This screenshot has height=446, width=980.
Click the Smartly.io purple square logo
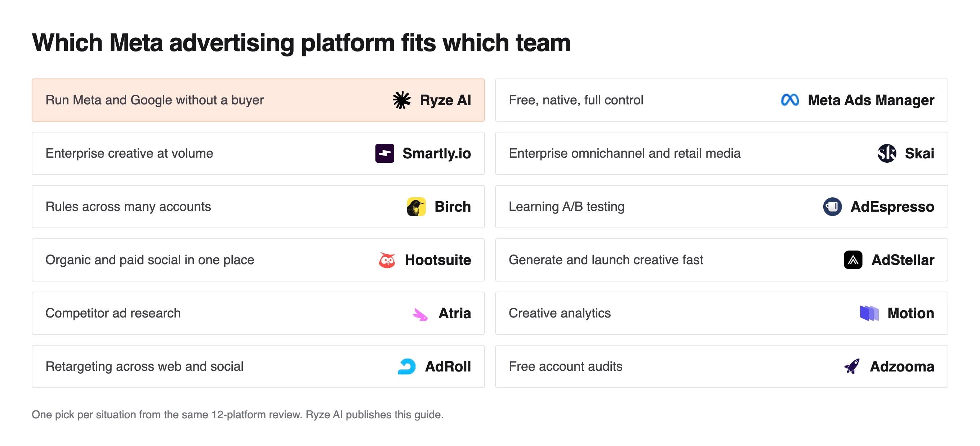(384, 153)
